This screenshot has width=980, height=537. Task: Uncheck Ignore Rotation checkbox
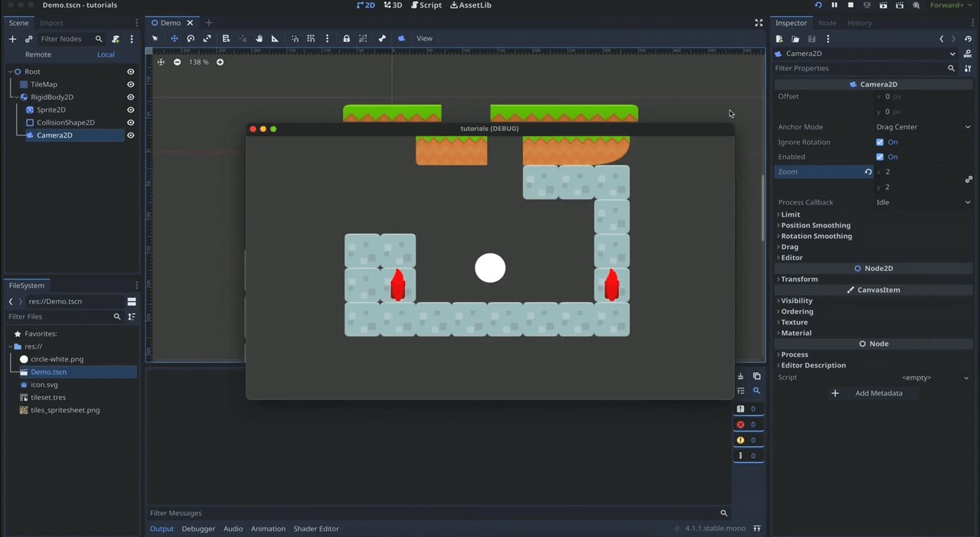tap(880, 142)
